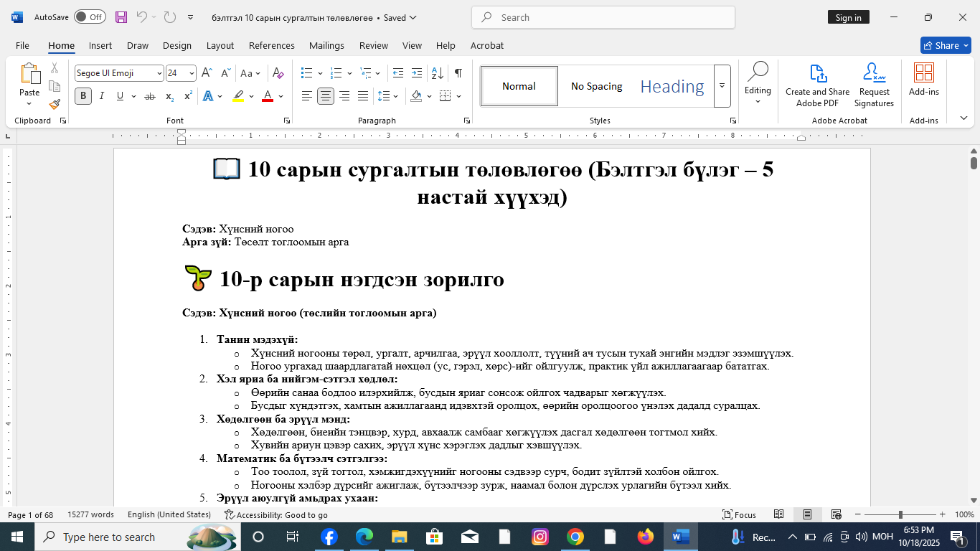The height and width of the screenshot is (551, 980).
Task: Open Create and Share Adobe PDF
Action: (817, 85)
